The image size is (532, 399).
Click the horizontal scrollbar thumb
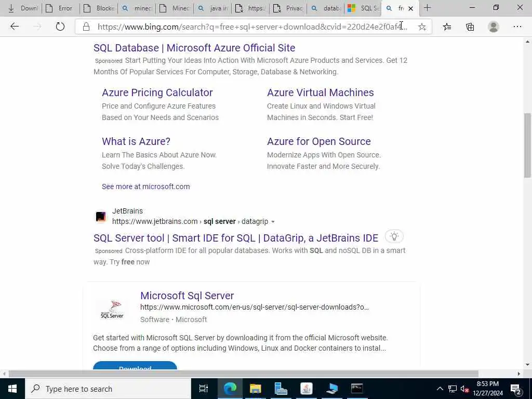point(243,374)
